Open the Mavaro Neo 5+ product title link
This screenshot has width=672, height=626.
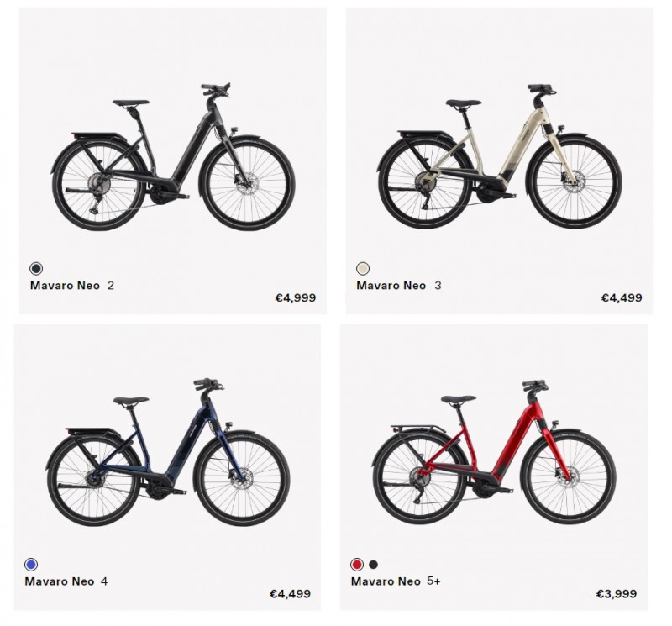coord(396,581)
